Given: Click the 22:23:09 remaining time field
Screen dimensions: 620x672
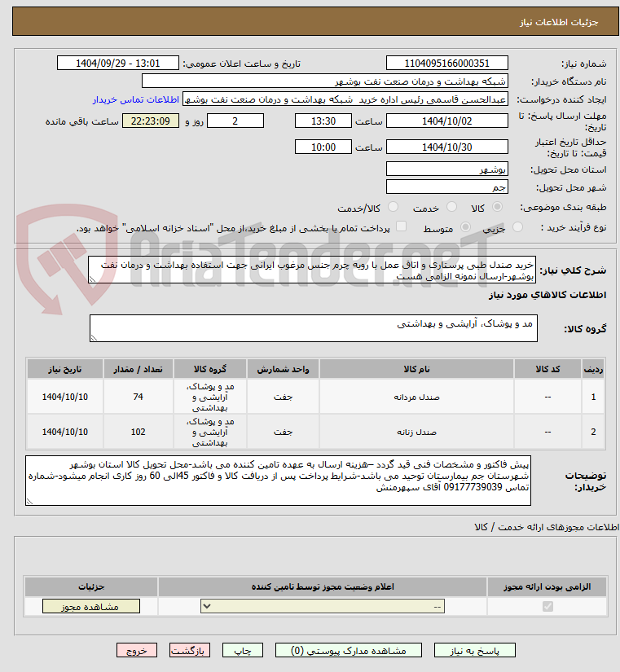Looking at the screenshot, I should click(151, 121).
